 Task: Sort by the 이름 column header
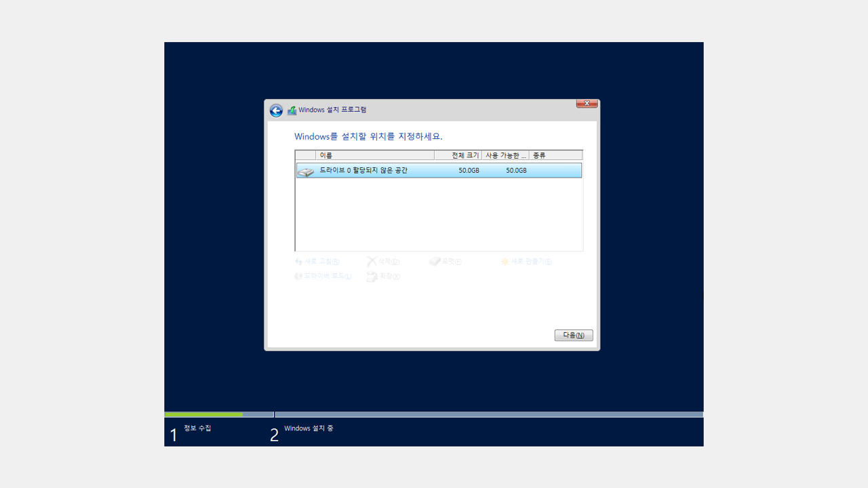pyautogui.click(x=375, y=155)
